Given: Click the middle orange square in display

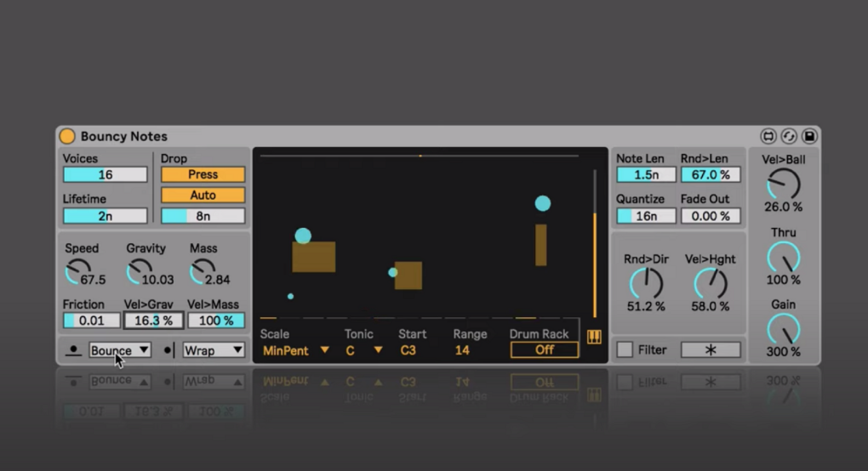Looking at the screenshot, I should [408, 275].
